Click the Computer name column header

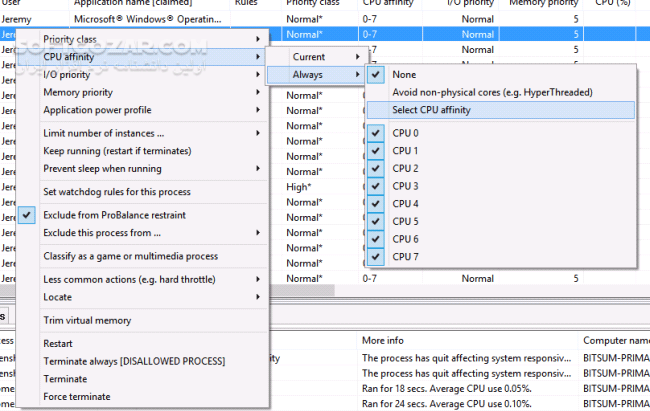coord(615,340)
